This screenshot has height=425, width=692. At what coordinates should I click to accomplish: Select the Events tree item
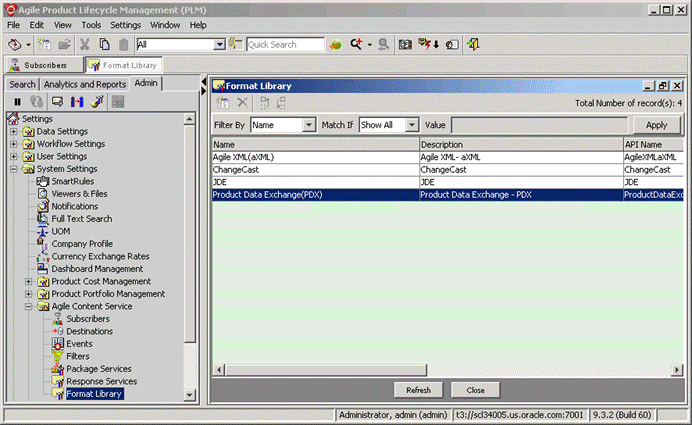click(79, 343)
